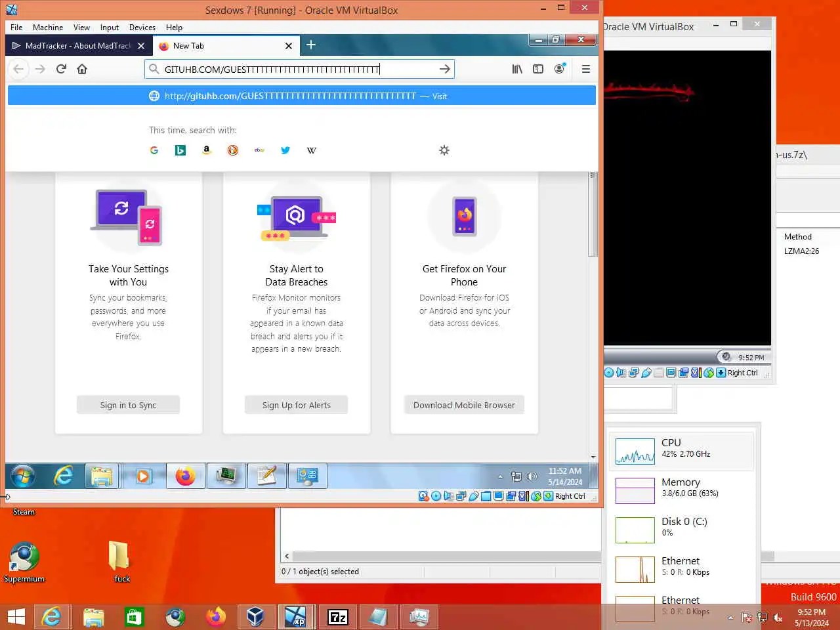Click the Firefox address bar field
This screenshot has height=630, width=840.
[299, 69]
